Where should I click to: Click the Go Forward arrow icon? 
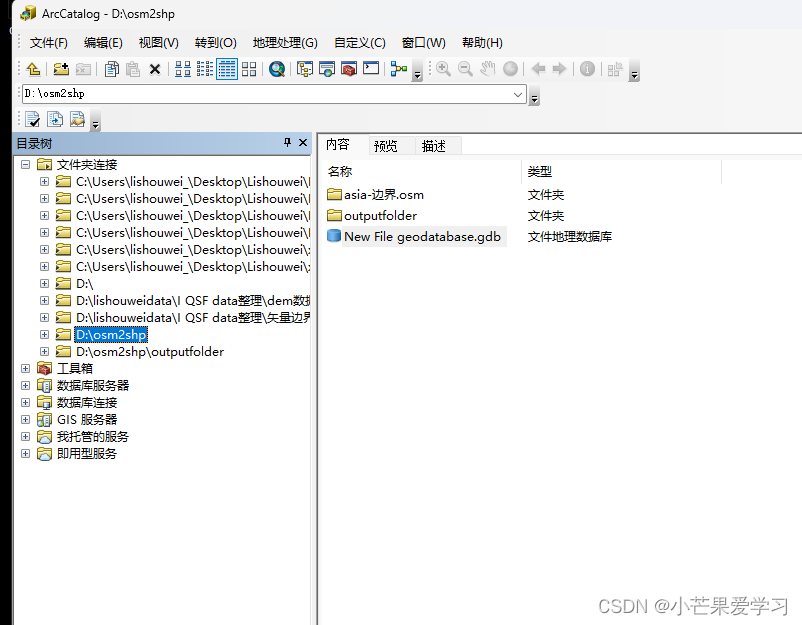tap(560, 69)
